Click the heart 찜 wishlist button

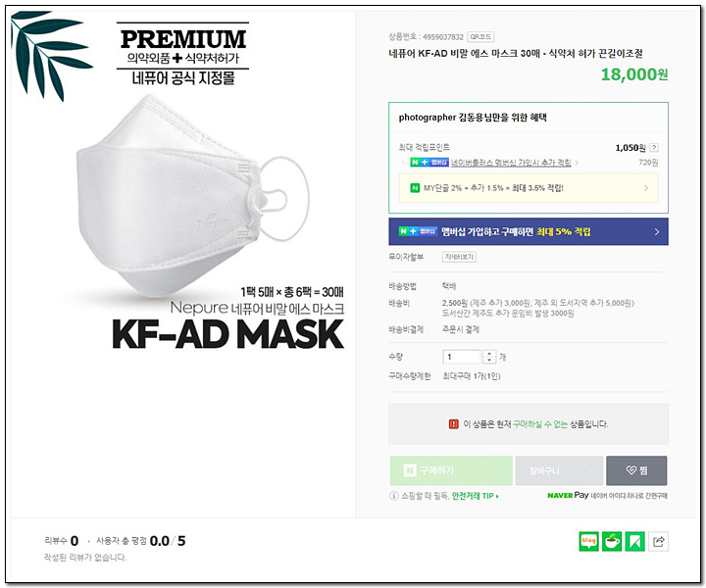(636, 470)
